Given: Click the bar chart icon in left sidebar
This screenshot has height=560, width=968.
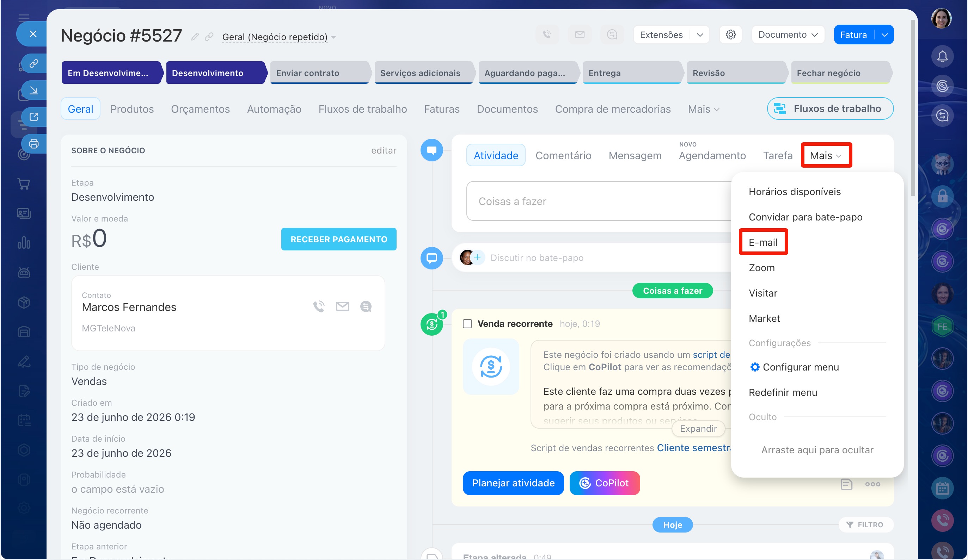Looking at the screenshot, I should (24, 243).
